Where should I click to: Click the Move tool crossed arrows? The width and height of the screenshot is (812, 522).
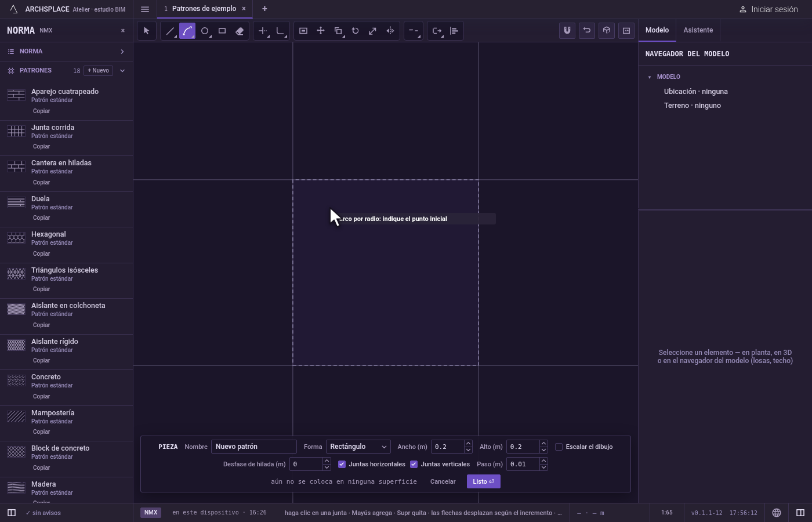(x=321, y=31)
